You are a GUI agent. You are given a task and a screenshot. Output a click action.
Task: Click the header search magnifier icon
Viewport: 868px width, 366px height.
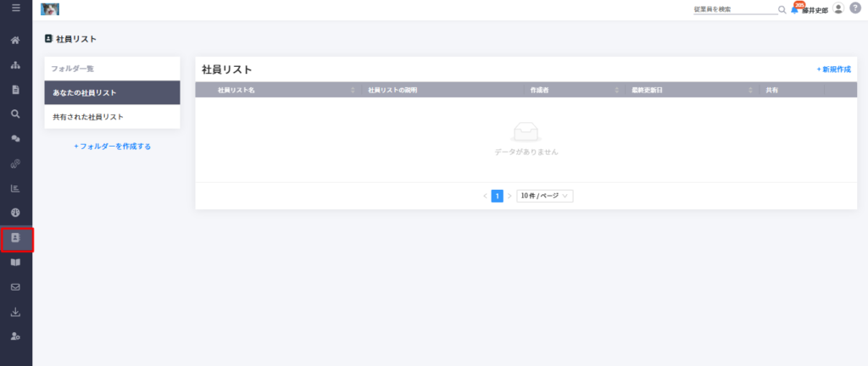782,9
